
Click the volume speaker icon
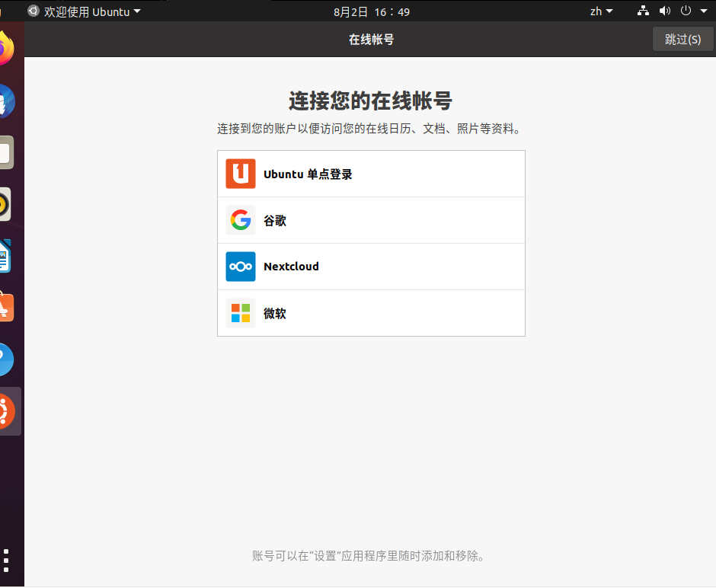[665, 11]
